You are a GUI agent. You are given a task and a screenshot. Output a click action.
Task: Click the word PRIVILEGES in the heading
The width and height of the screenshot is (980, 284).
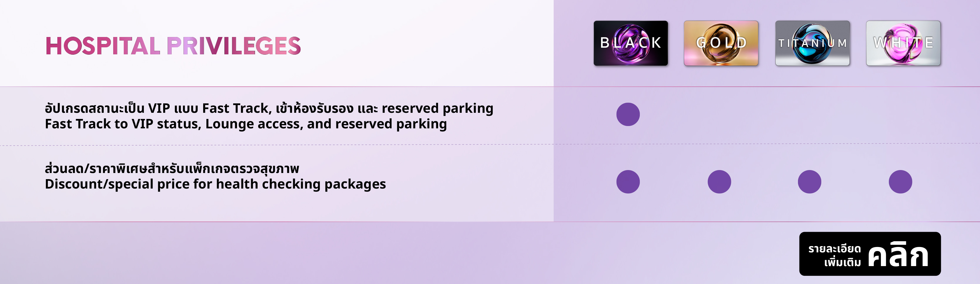(x=233, y=46)
